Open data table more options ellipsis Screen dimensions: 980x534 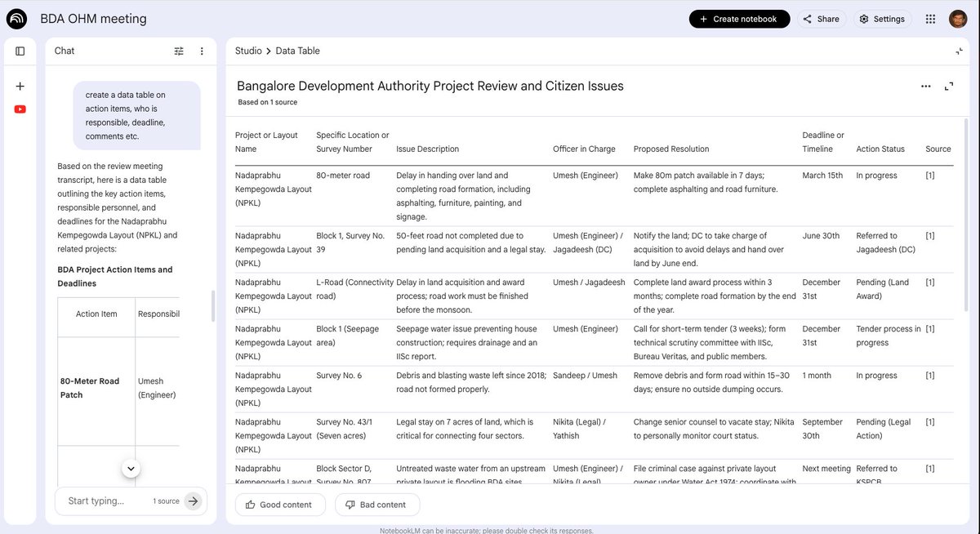click(x=925, y=86)
